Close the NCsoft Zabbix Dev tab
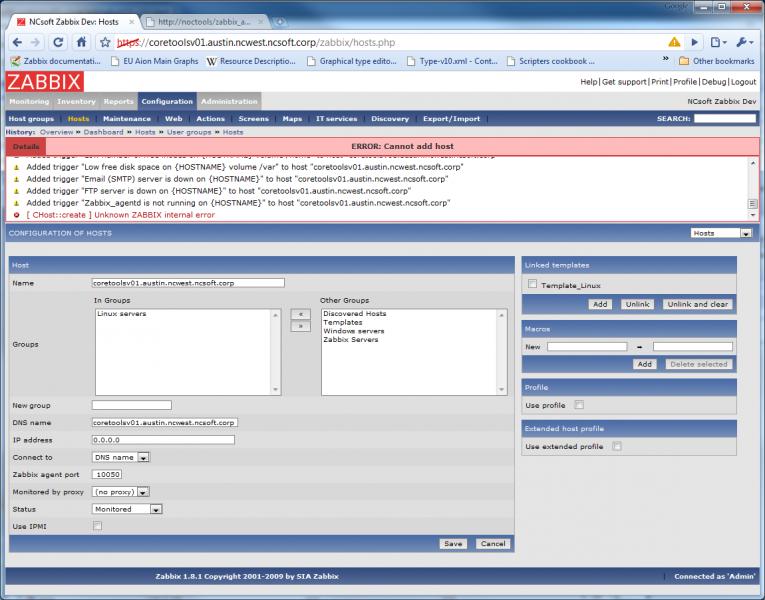765x600 pixels. click(132, 22)
